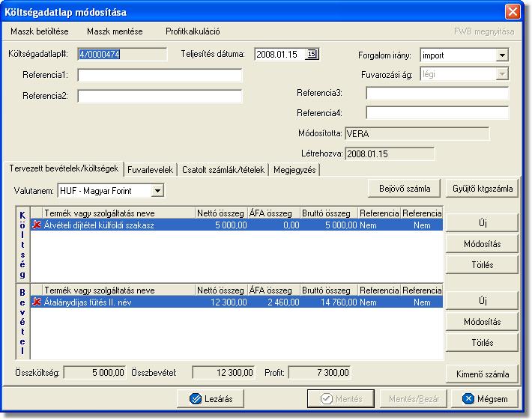Switch to Csatolt számlák/tételek tab
Viewport: 532px width, 420px height.
pyautogui.click(x=223, y=170)
